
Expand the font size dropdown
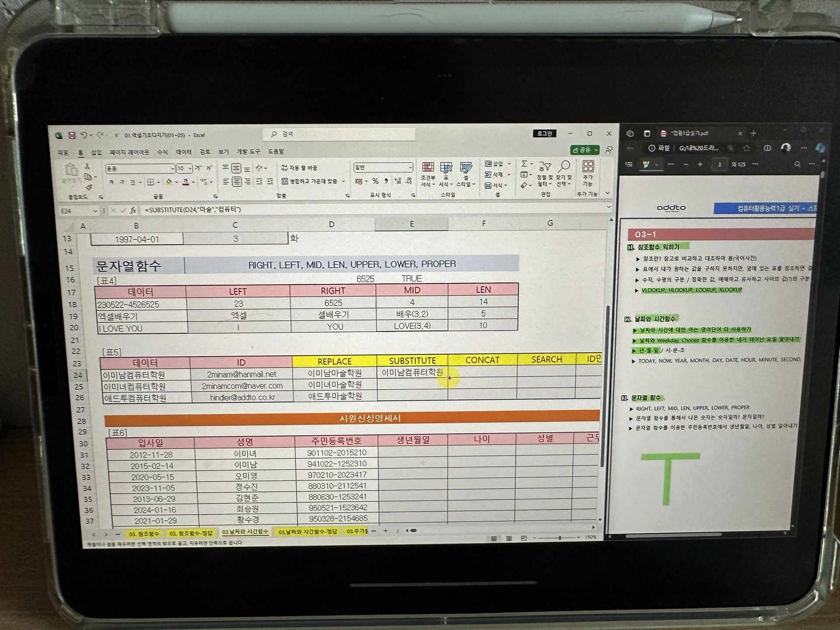190,168
